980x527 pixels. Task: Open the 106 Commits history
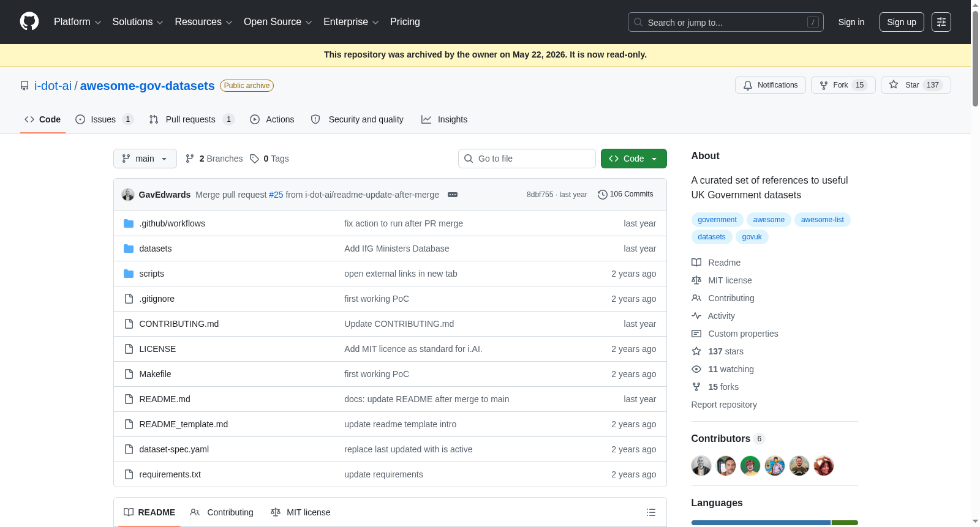point(625,194)
